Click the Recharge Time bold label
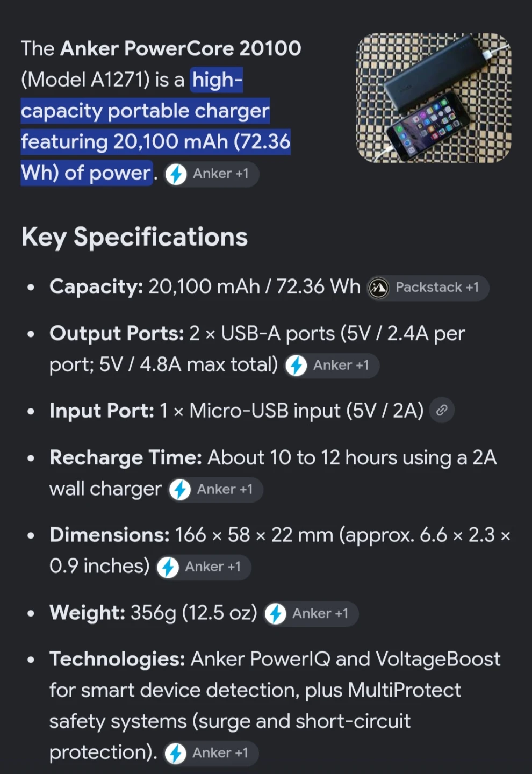The height and width of the screenshot is (774, 532). [x=126, y=458]
